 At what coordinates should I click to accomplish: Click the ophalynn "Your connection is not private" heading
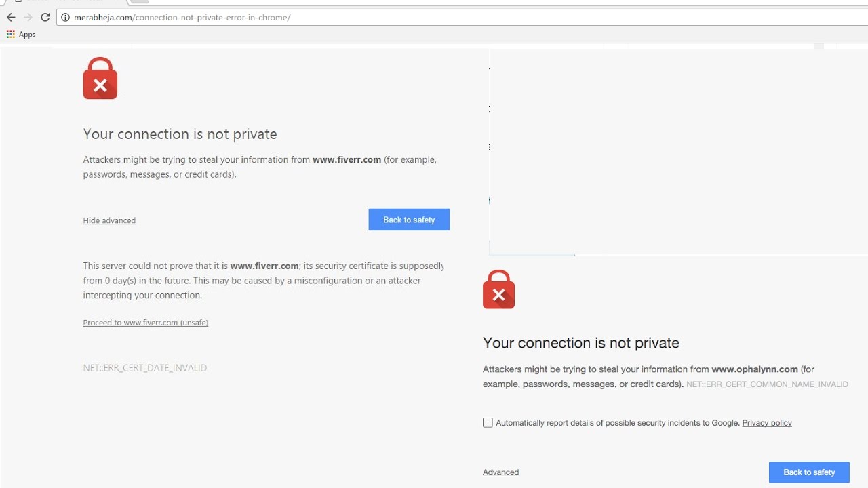pyautogui.click(x=580, y=343)
